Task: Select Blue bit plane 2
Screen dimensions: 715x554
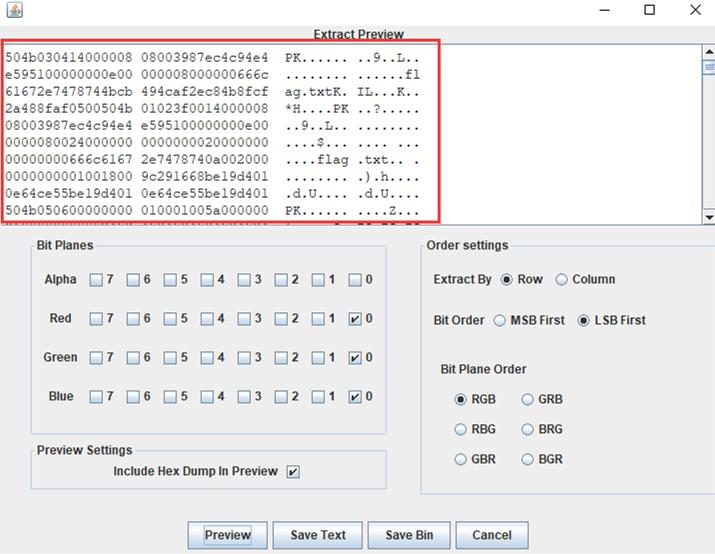Action: pos(281,397)
